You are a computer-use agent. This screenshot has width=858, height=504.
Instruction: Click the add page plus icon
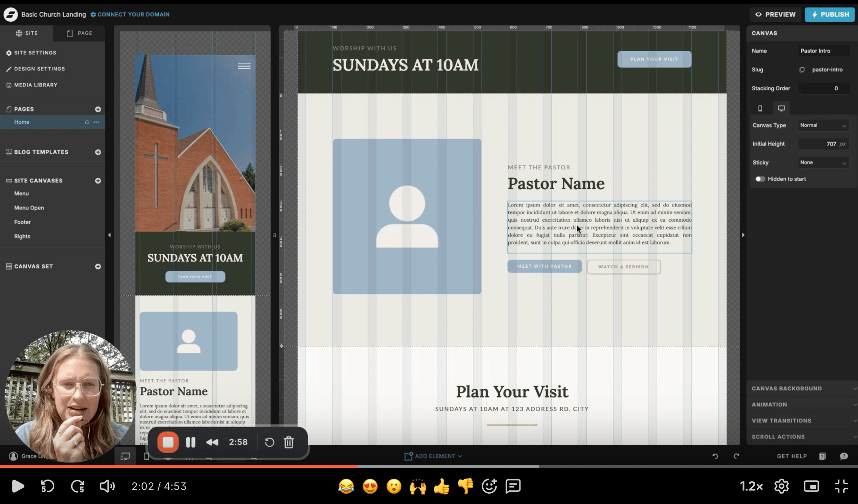(98, 109)
